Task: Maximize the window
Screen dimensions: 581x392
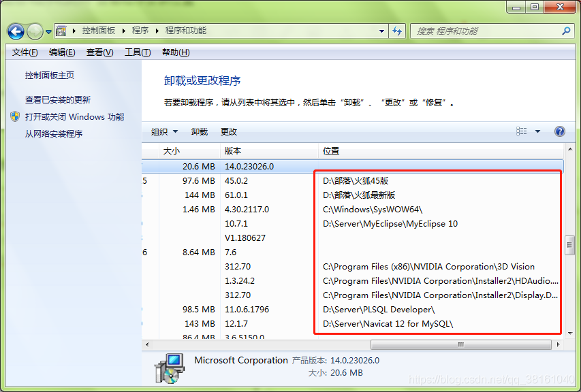Action: point(535,7)
